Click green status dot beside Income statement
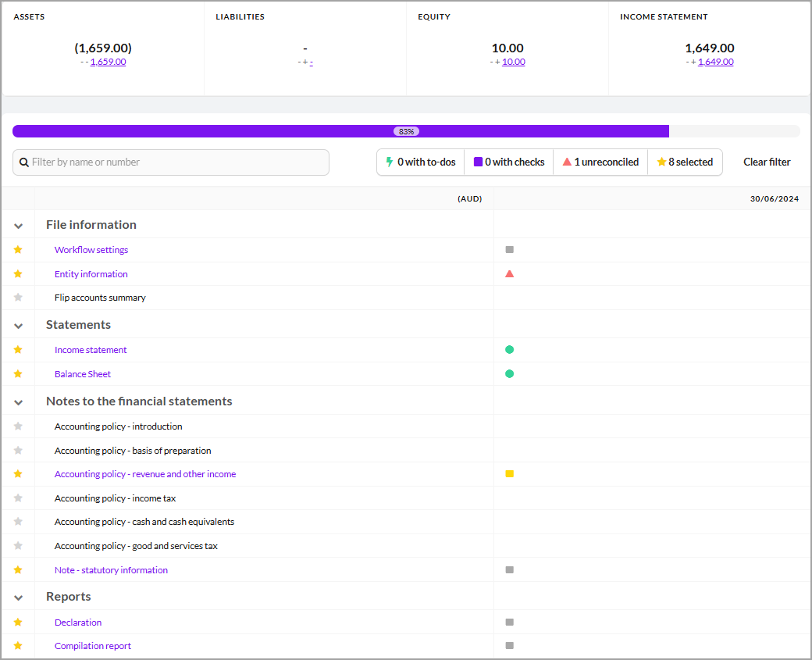 tap(509, 350)
